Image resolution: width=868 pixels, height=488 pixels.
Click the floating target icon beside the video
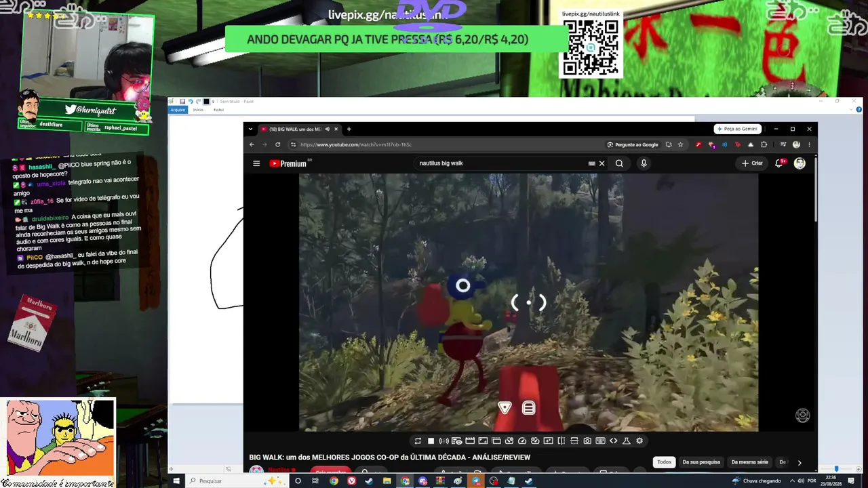point(802,415)
